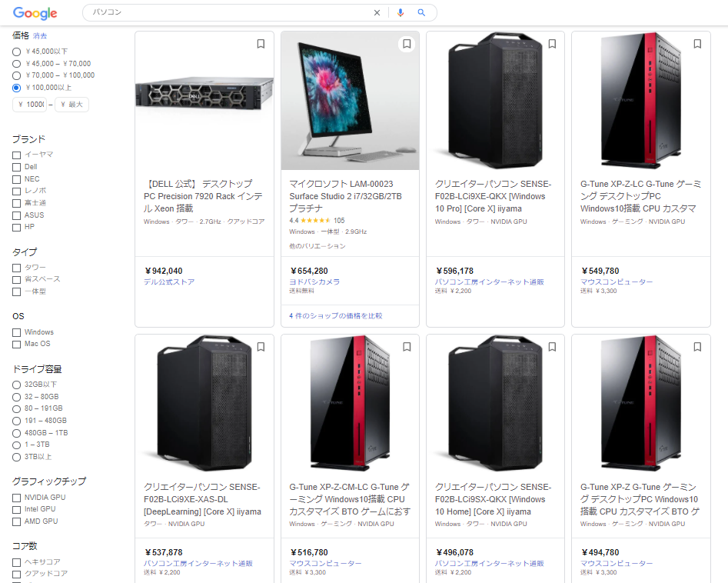Viewport: 728px width, 583px height.
Task: Open the Surface Studio 2 product image
Action: tap(350, 101)
